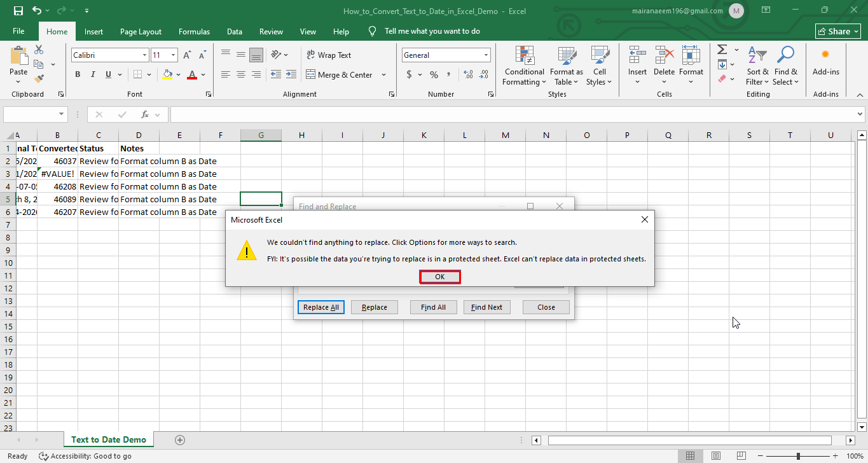Click the zoom in plus button

(x=836, y=456)
